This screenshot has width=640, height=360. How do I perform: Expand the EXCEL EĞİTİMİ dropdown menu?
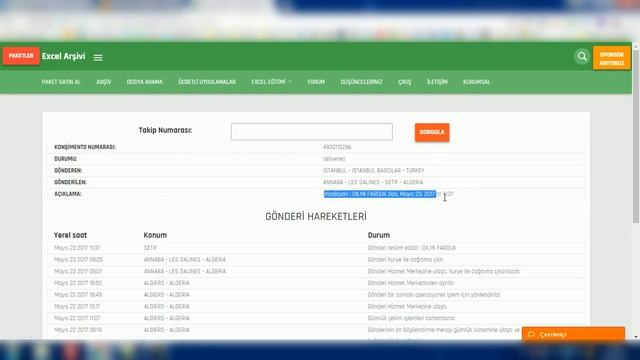pos(271,82)
